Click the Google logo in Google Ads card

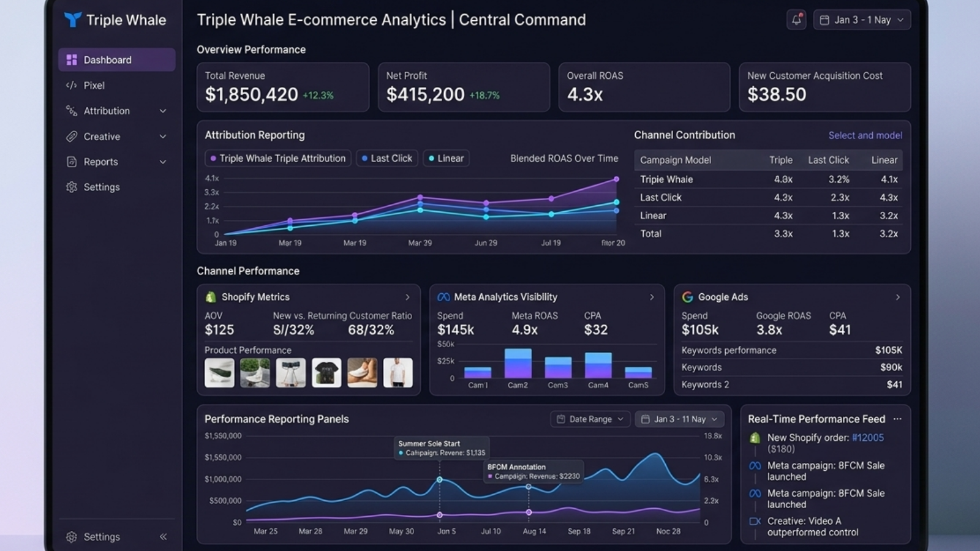pyautogui.click(x=687, y=297)
